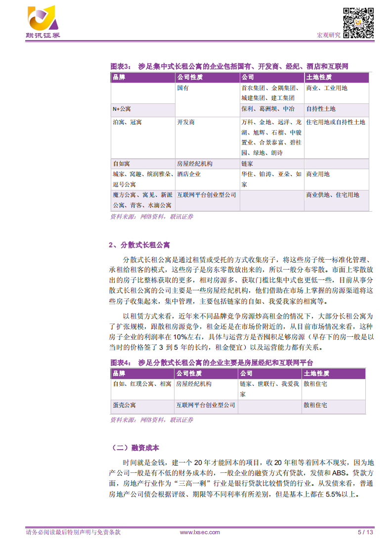
Task: Click the source note under table 4
Action: coord(151,420)
